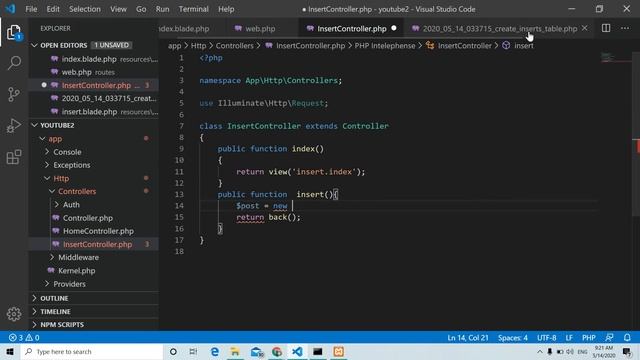Open the Edit menu
The width and height of the screenshot is (640, 360).
(x=53, y=9)
